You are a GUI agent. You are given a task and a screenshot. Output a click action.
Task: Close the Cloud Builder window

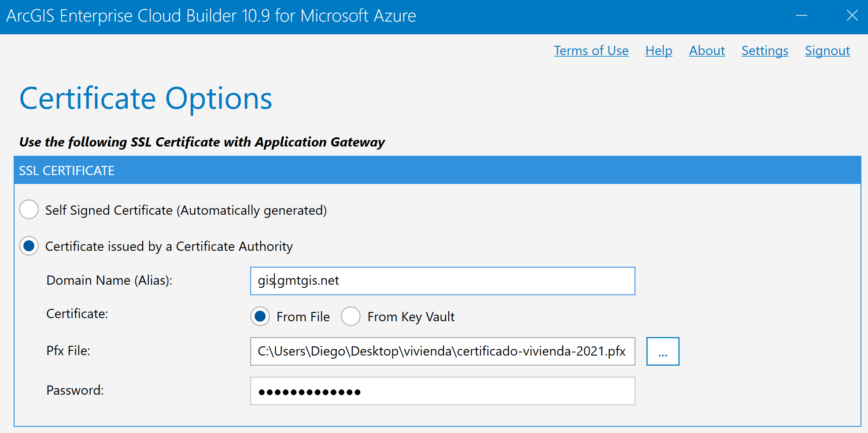pyautogui.click(x=852, y=16)
